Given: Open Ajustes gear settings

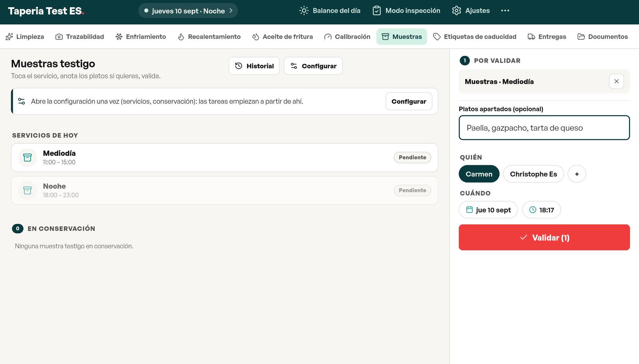Looking at the screenshot, I should pos(470,11).
